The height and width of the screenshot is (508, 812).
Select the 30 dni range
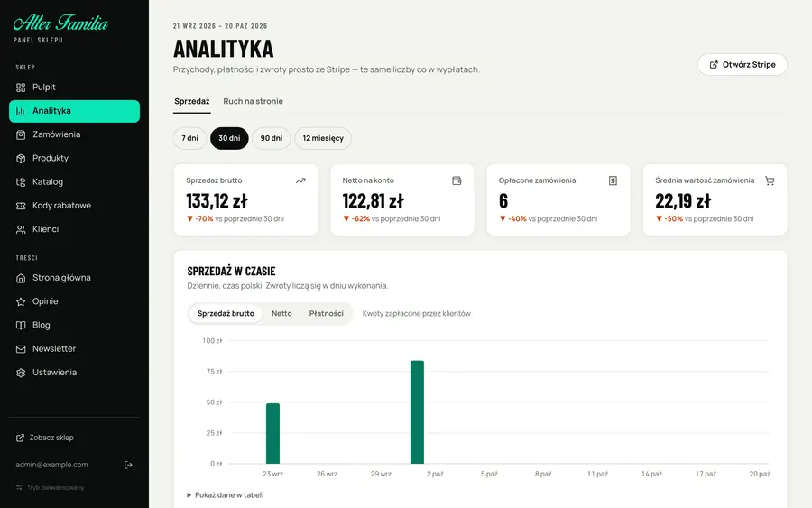click(x=229, y=138)
